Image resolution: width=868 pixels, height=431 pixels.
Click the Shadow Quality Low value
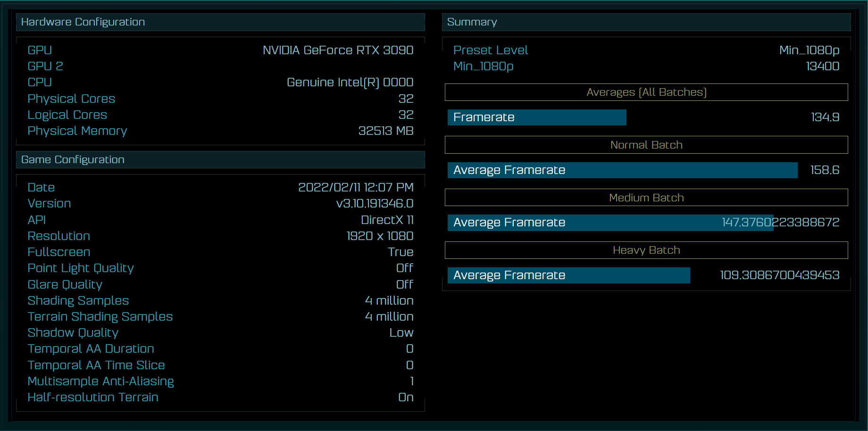(401, 333)
